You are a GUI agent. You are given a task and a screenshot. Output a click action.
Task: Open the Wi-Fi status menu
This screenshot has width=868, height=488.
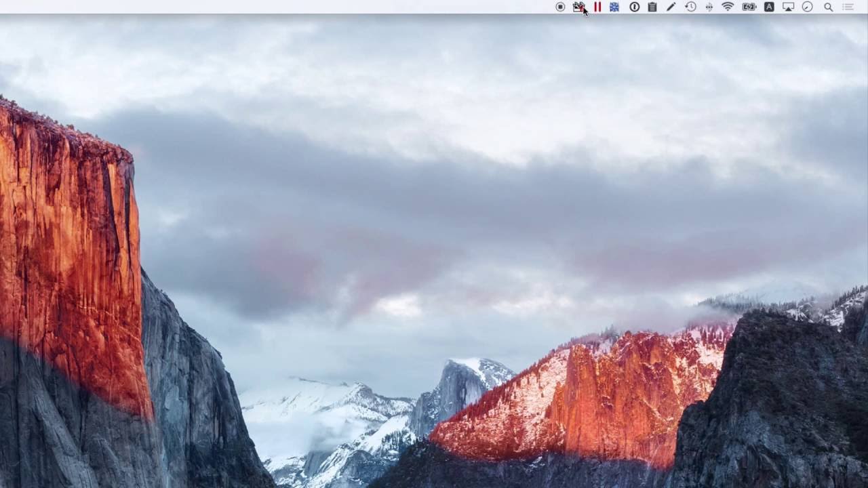(x=728, y=7)
